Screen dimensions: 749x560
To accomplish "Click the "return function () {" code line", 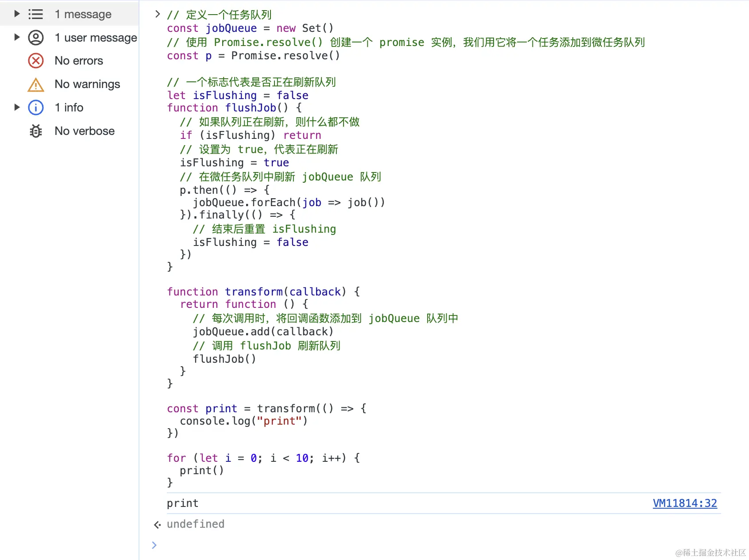I will [244, 304].
